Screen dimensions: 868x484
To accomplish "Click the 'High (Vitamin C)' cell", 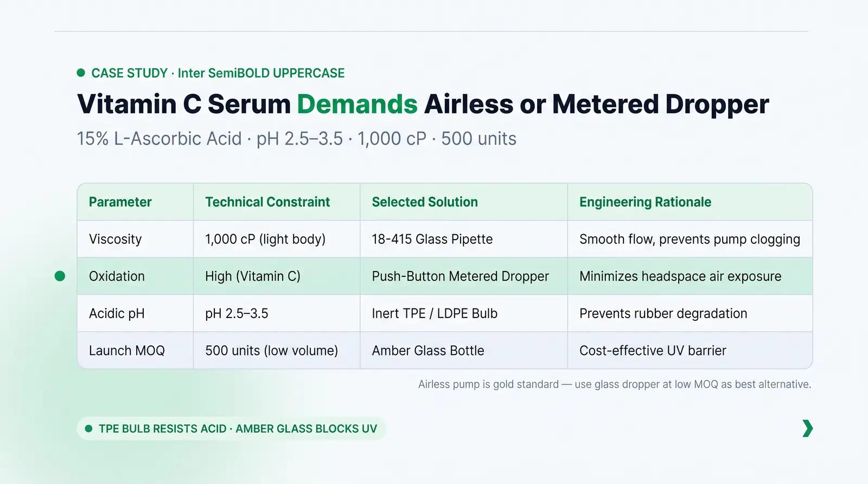I will click(277, 276).
